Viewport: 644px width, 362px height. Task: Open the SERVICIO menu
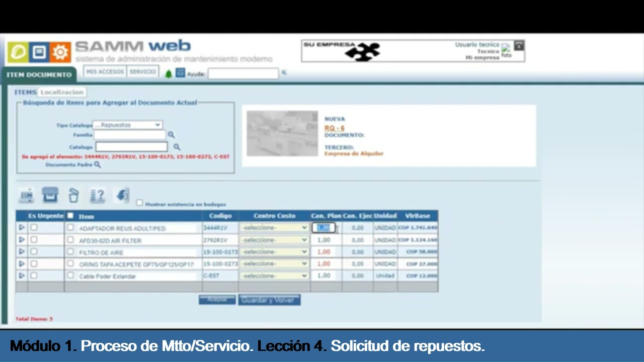(x=143, y=72)
